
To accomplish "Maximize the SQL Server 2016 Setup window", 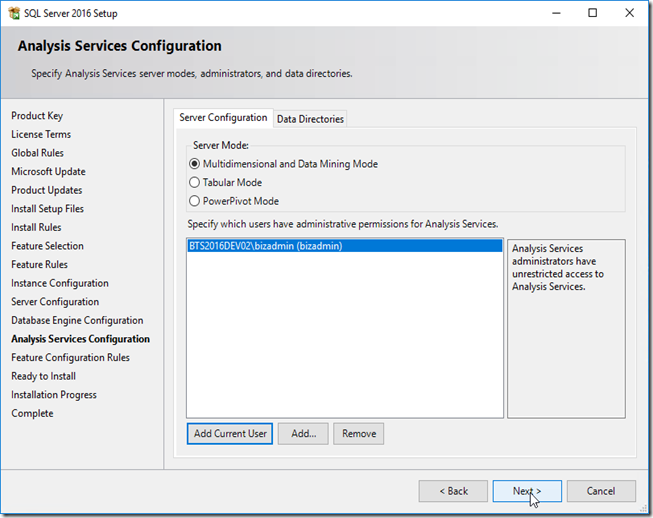I will [x=592, y=13].
